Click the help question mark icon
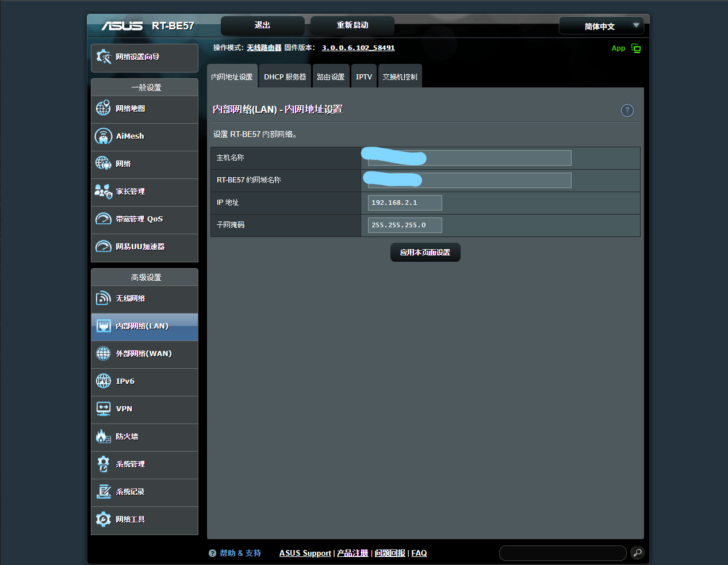This screenshot has height=565, width=728. (x=627, y=110)
